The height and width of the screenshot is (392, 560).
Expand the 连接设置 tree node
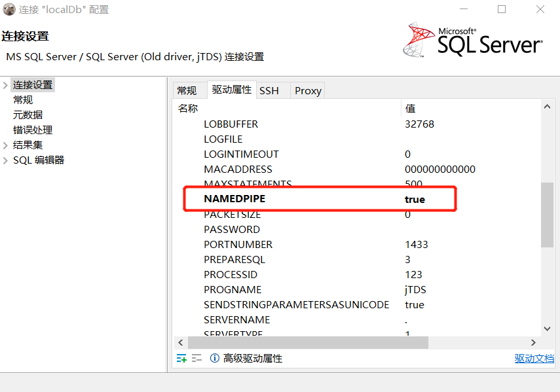(x=7, y=84)
